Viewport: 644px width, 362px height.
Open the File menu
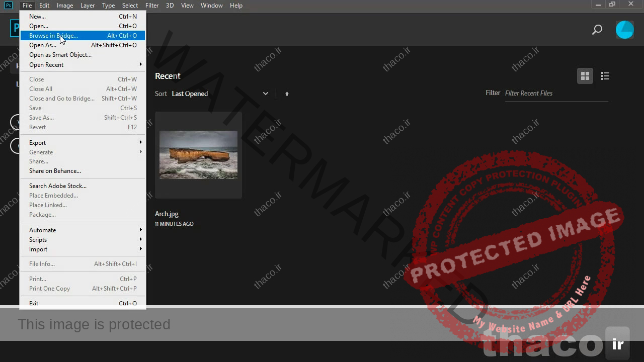(27, 5)
